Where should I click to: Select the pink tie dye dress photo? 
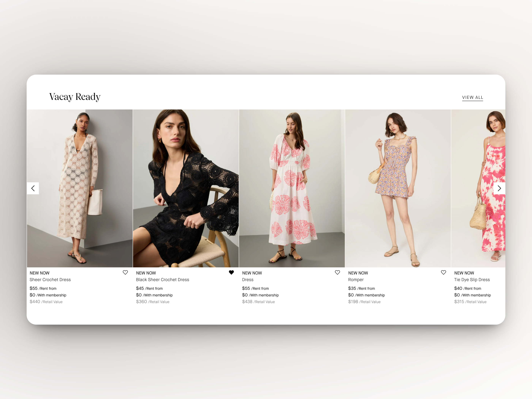pos(478,188)
